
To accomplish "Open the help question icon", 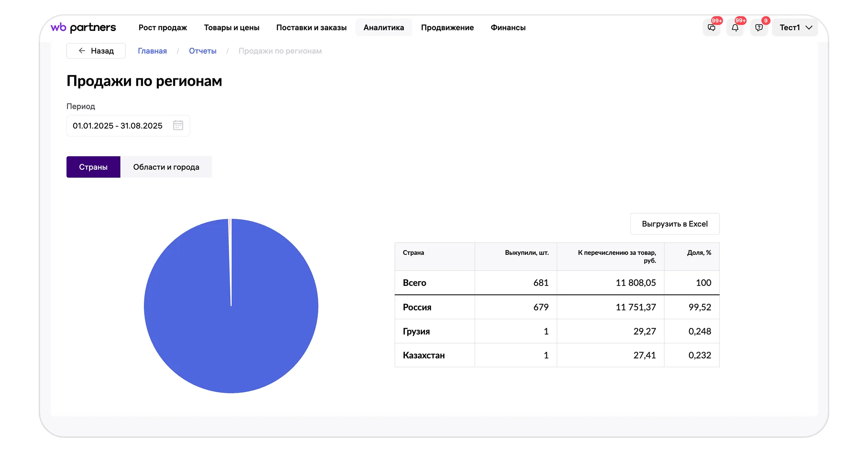I will 759,28.
